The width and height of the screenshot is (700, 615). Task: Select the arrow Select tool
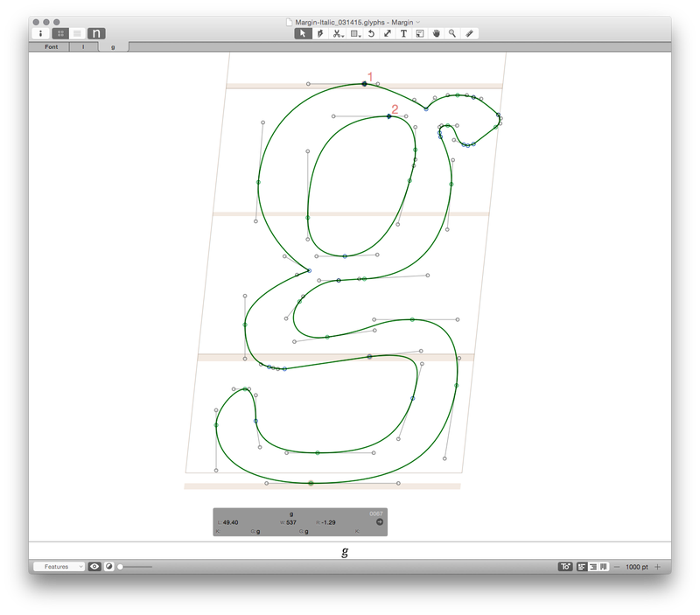(303, 33)
